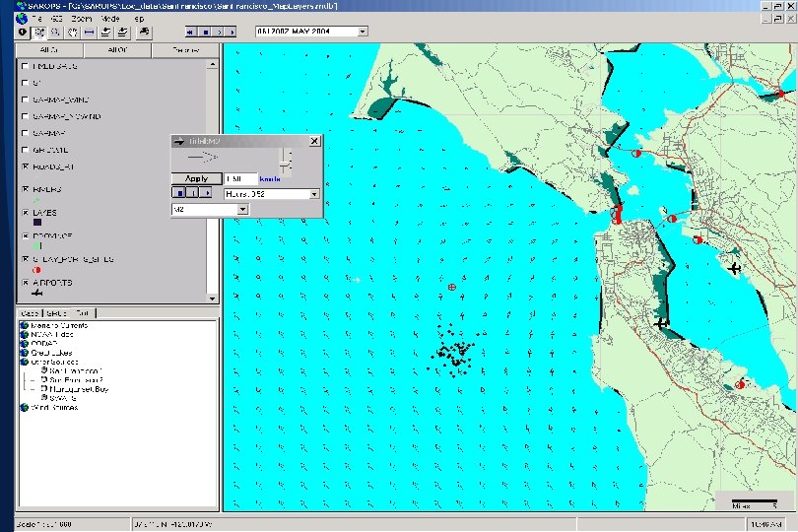Click the rewind button in main toolbar
This screenshot has height=532, width=798.
tap(189, 32)
